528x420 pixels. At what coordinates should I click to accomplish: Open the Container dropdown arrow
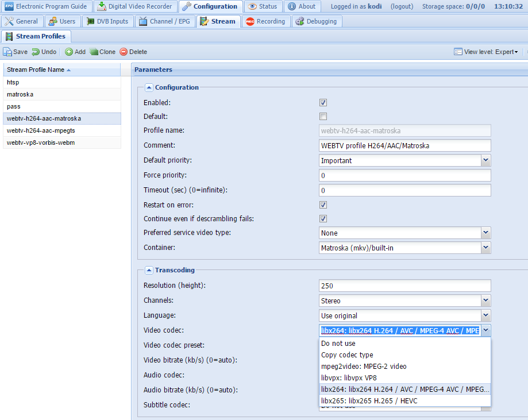485,248
